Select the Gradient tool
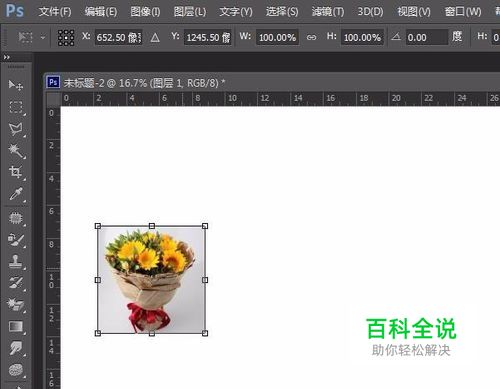 (16, 326)
